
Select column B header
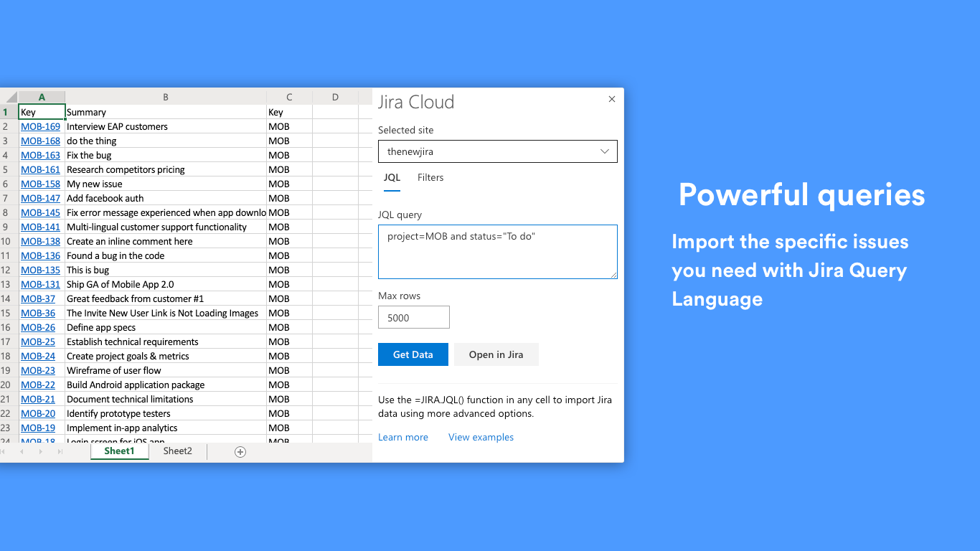click(166, 97)
